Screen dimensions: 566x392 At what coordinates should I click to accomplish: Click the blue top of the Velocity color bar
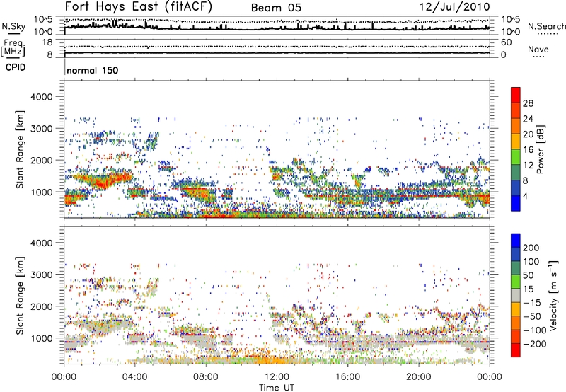516,240
